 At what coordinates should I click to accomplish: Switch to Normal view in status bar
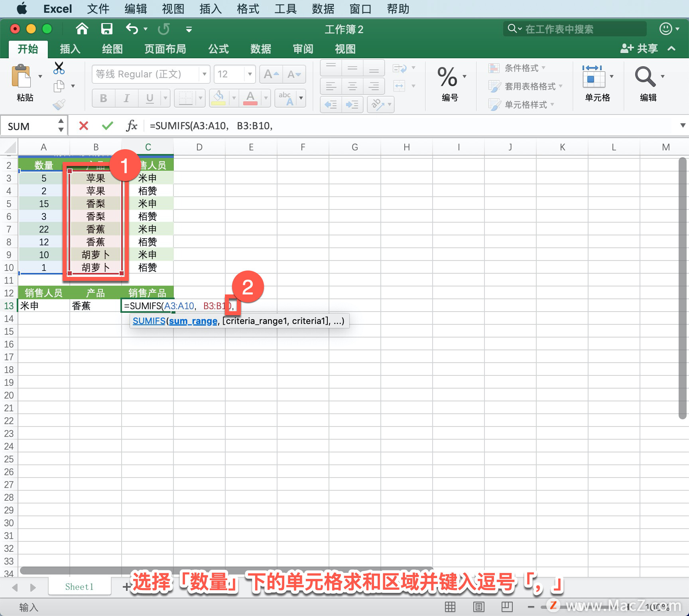[450, 607]
